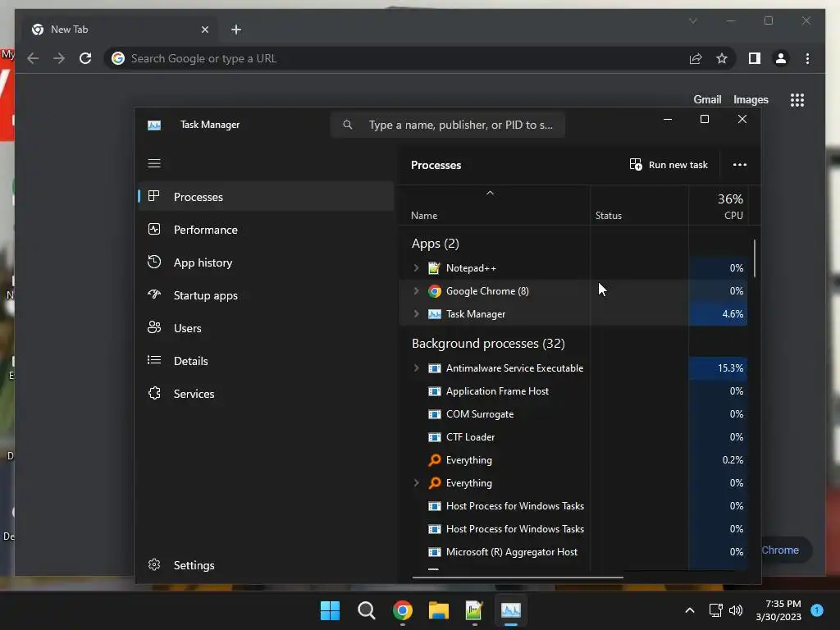Open the clock and date flyout
Viewport: 840px width, 630px height.
coord(778,610)
